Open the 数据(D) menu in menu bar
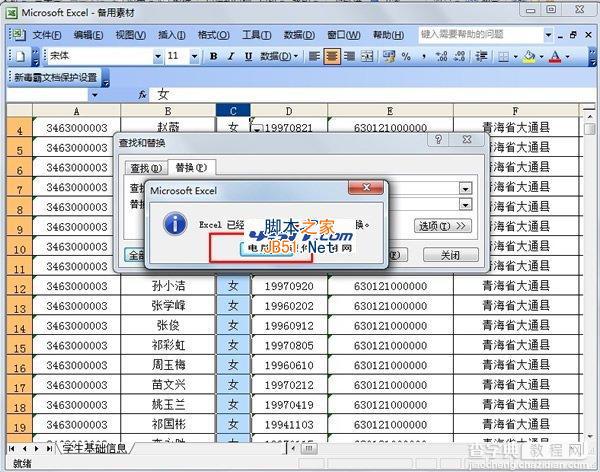Image resolution: width=600 pixels, height=472 pixels. coord(299,35)
